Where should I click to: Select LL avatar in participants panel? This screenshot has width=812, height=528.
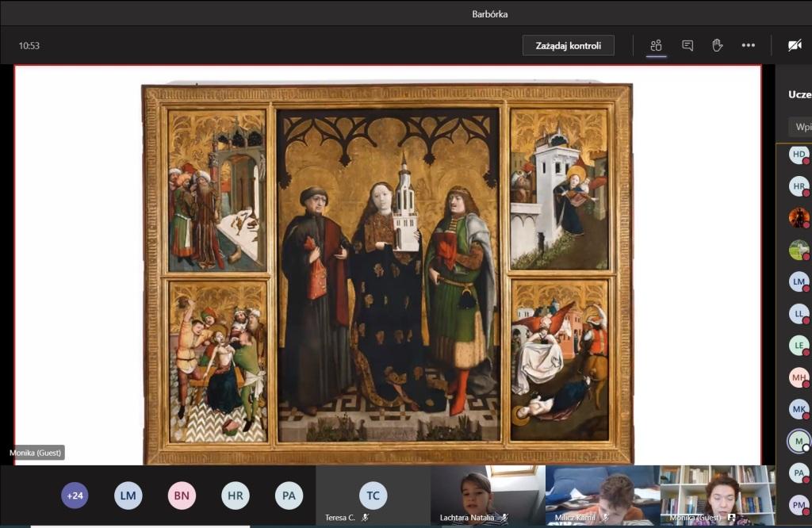[x=799, y=314]
